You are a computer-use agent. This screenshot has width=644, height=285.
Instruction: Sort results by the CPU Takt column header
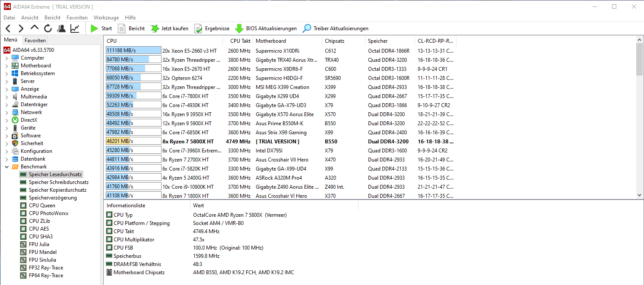pyautogui.click(x=238, y=41)
